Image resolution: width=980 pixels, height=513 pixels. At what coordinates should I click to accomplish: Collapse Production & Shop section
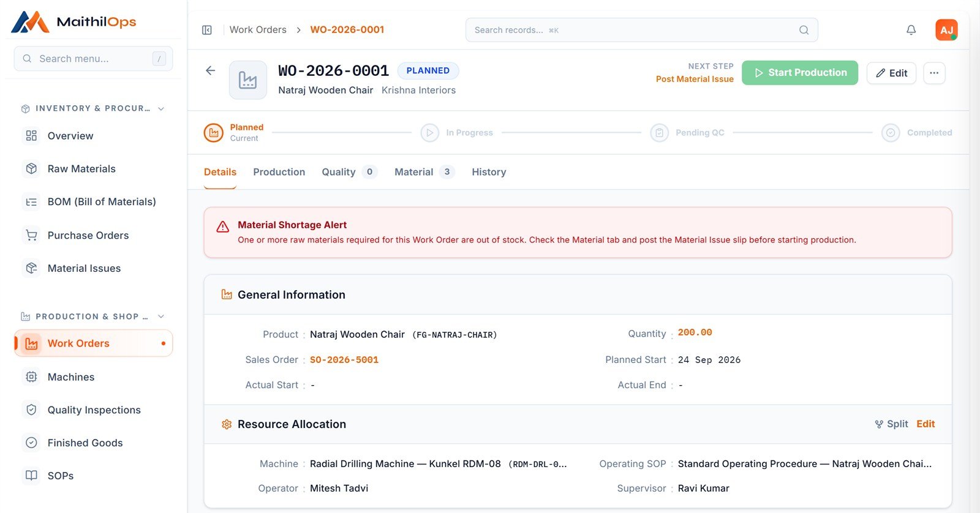161,316
